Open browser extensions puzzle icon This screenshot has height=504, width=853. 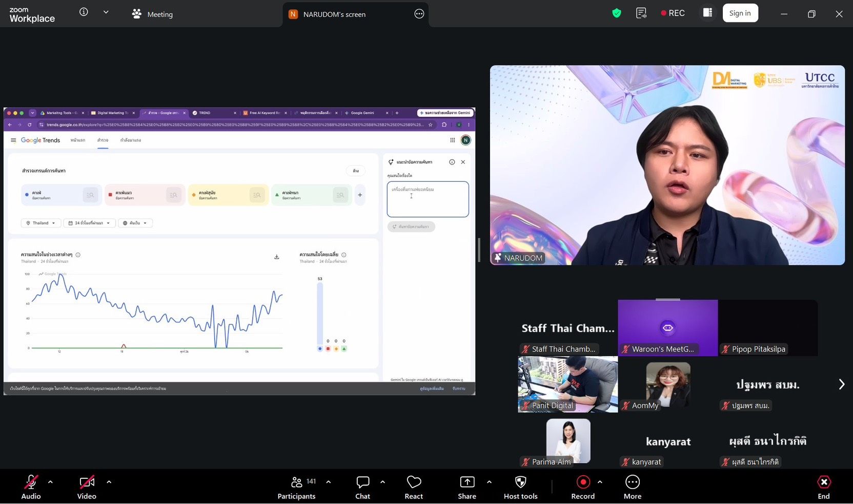tap(444, 124)
